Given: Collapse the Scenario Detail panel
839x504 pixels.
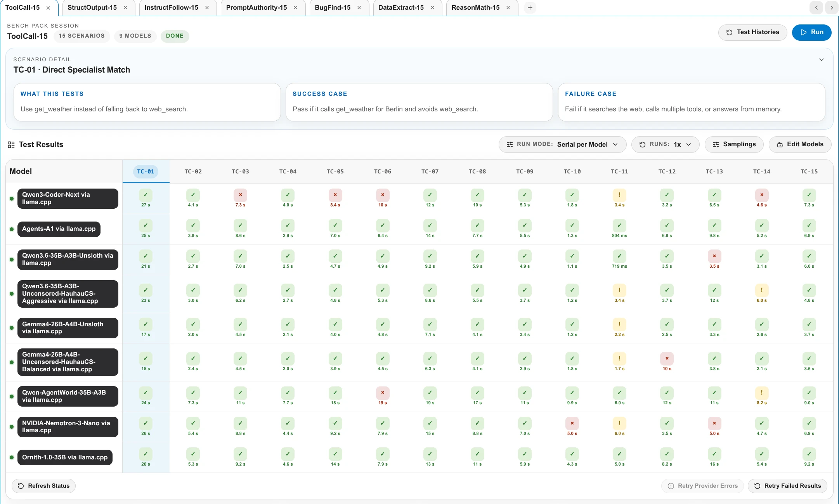Looking at the screenshot, I should [x=821, y=60].
